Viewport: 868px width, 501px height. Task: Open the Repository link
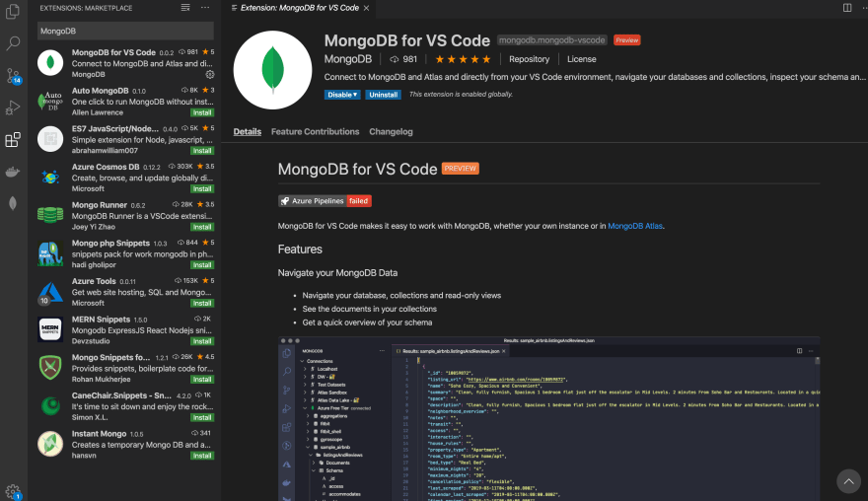click(x=530, y=59)
